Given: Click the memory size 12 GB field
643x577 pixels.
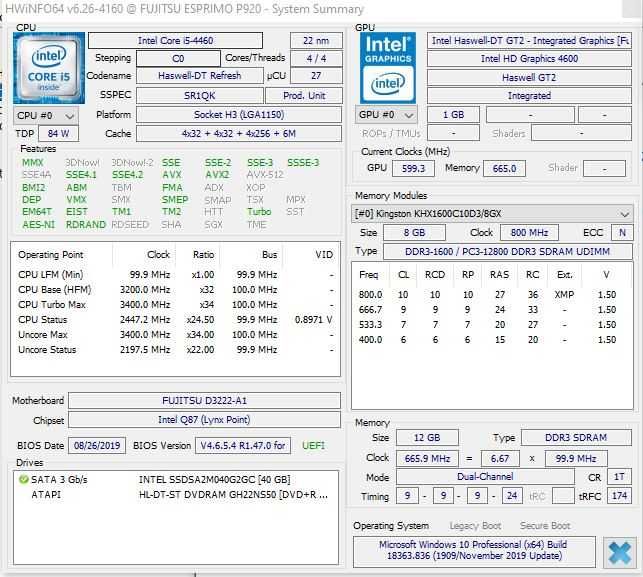Looking at the screenshot, I should (x=427, y=438).
